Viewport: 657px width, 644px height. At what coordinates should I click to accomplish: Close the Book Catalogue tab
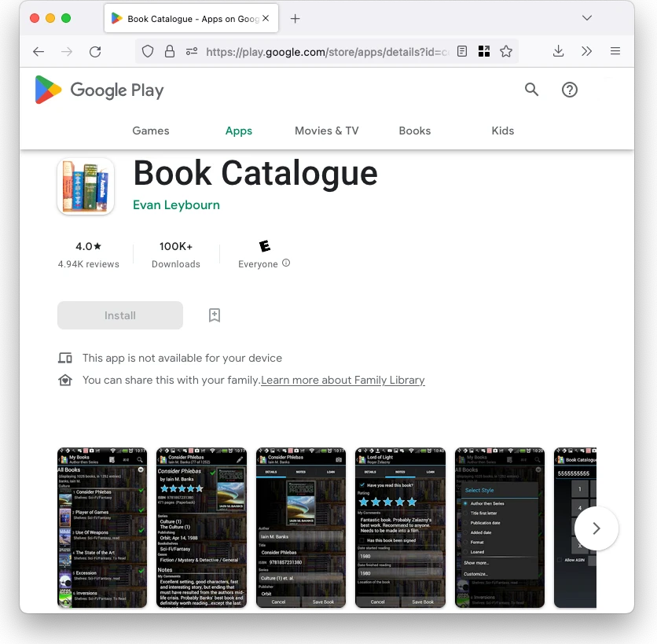pos(266,18)
